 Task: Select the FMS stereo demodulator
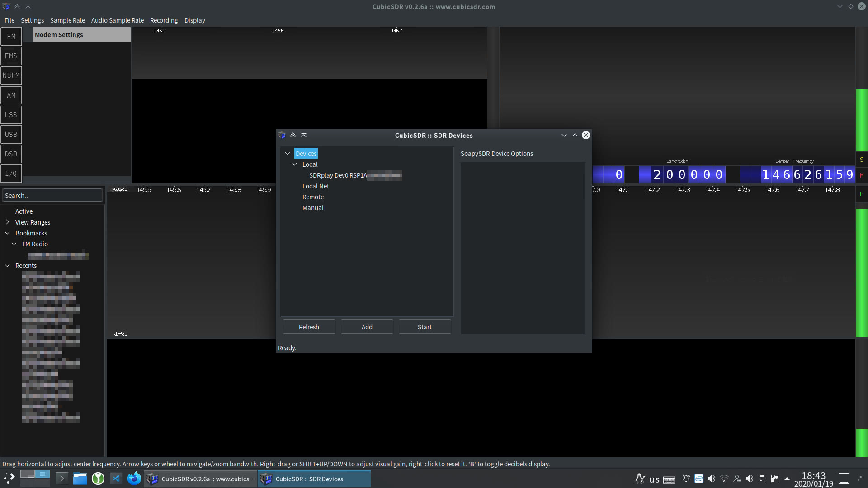[11, 56]
